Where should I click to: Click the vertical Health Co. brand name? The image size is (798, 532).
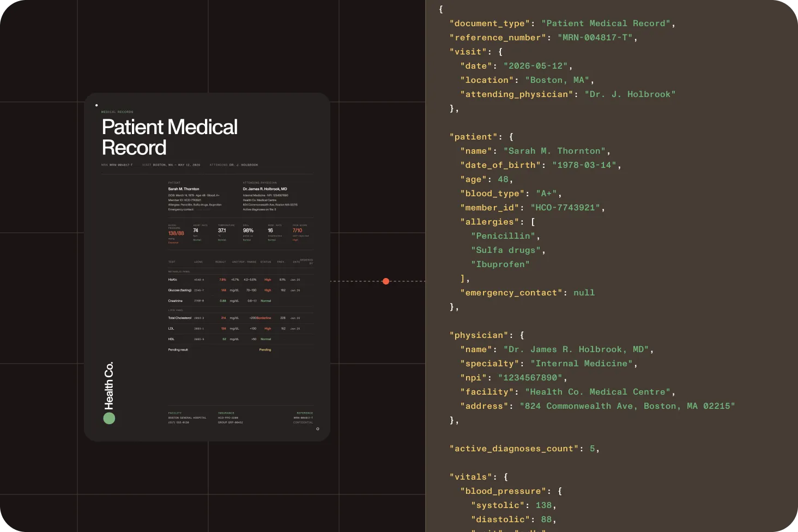109,385
